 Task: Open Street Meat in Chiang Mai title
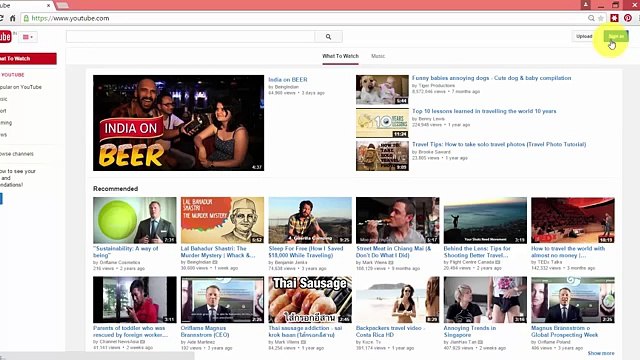click(x=393, y=252)
